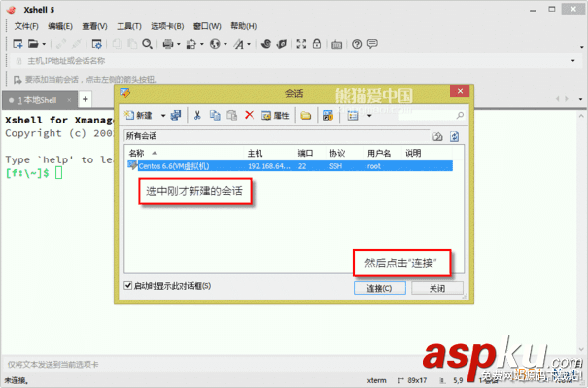Click the file transfer icon in main toolbar

[x=191, y=44]
